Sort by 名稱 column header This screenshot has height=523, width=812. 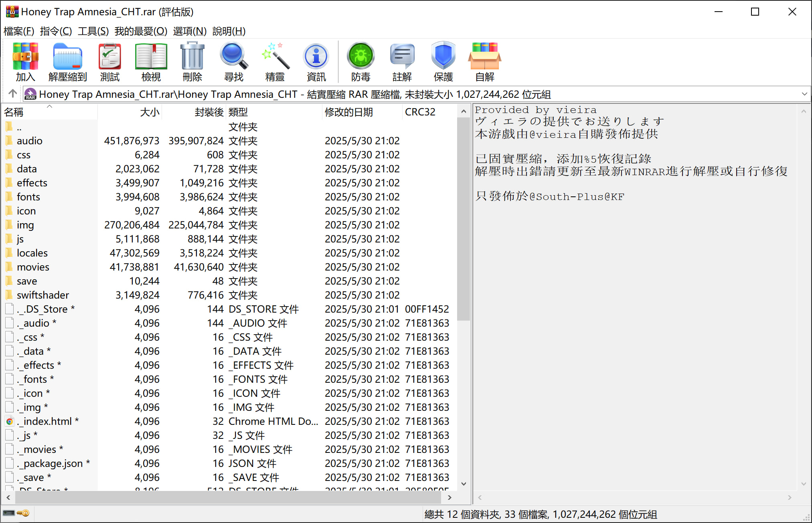pos(14,112)
